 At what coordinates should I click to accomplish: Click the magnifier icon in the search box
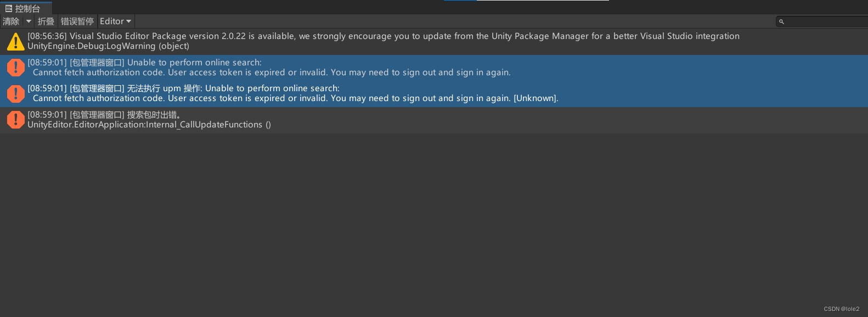pyautogui.click(x=781, y=21)
